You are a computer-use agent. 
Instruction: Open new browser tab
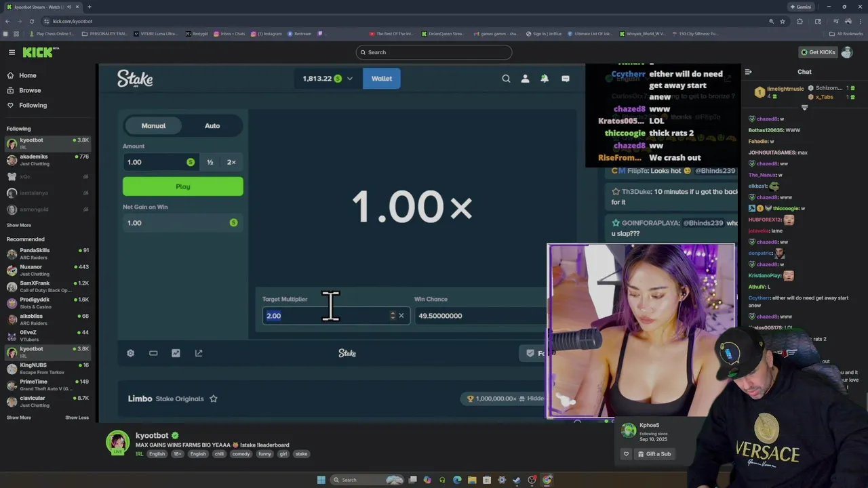tap(90, 7)
